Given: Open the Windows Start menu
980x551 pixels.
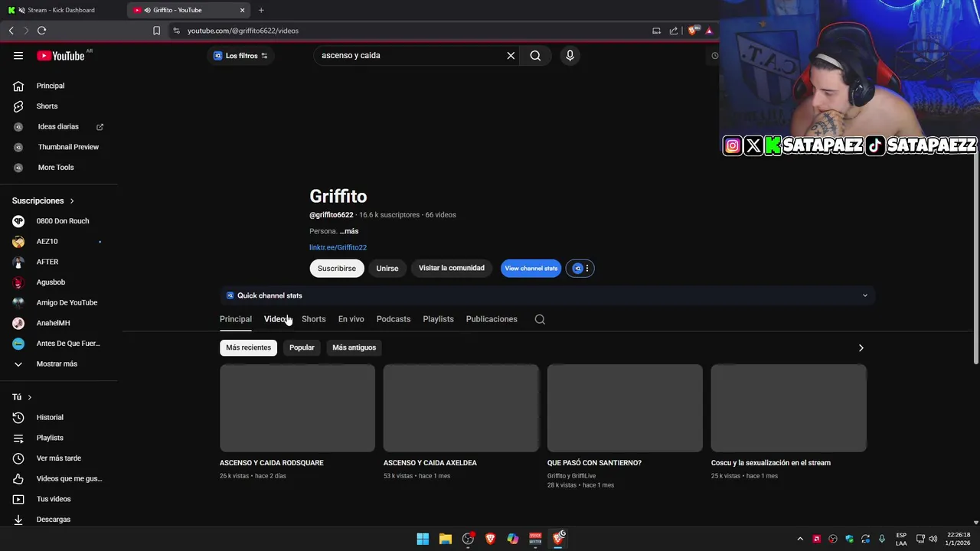Looking at the screenshot, I should 423,539.
